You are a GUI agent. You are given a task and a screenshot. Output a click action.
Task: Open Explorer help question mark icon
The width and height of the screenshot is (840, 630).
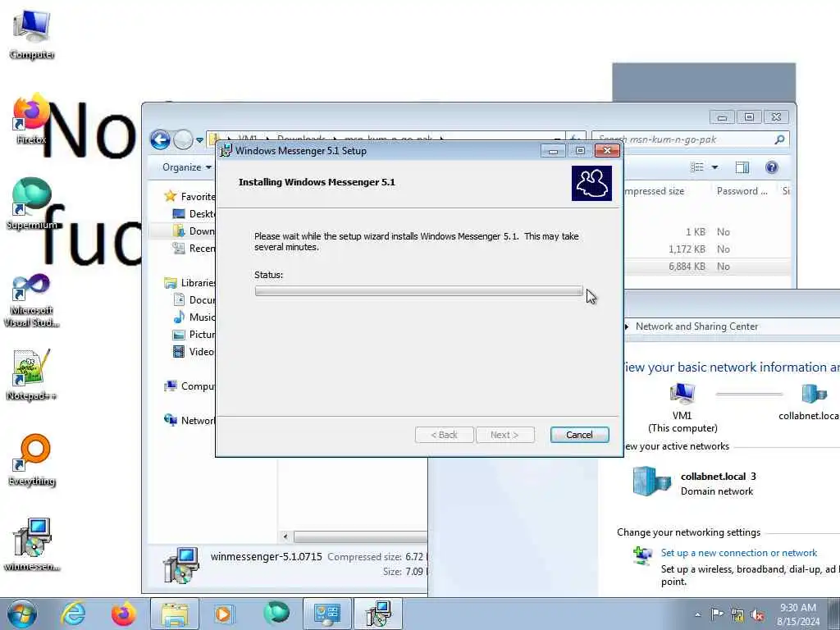coord(771,167)
